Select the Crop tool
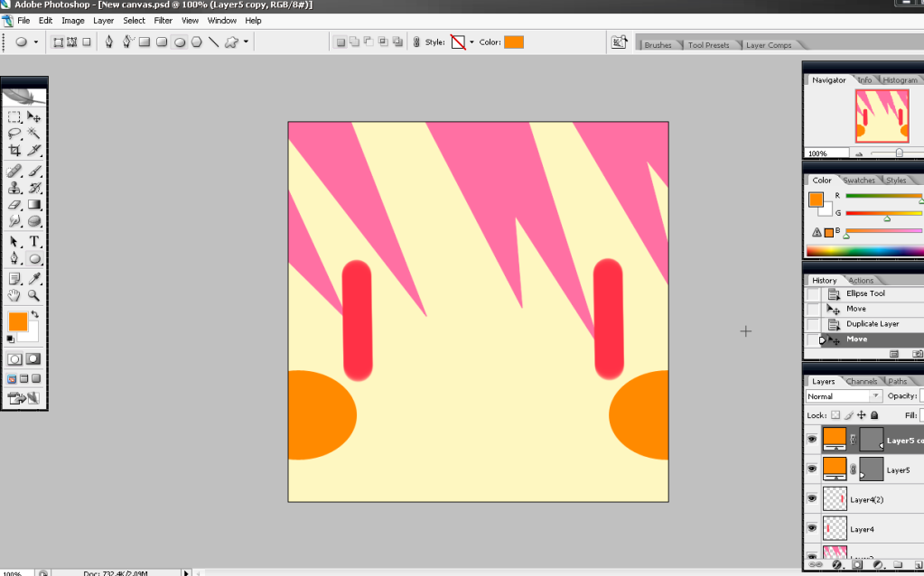Viewport: 924px width, 576px height. (14, 151)
